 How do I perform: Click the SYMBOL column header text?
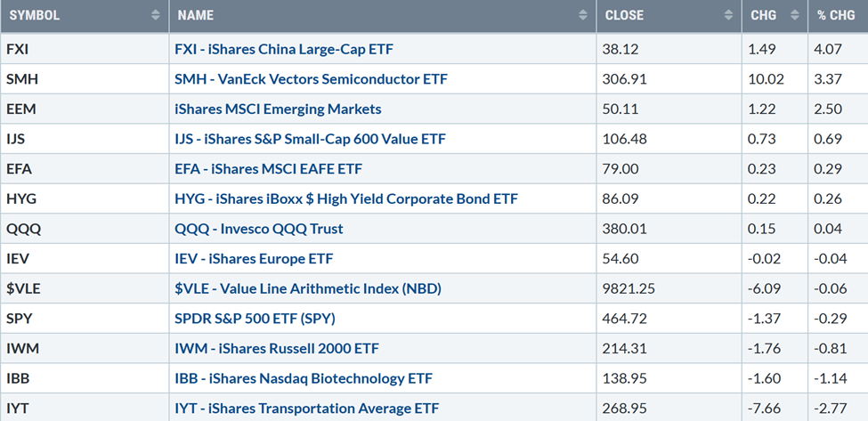point(35,15)
